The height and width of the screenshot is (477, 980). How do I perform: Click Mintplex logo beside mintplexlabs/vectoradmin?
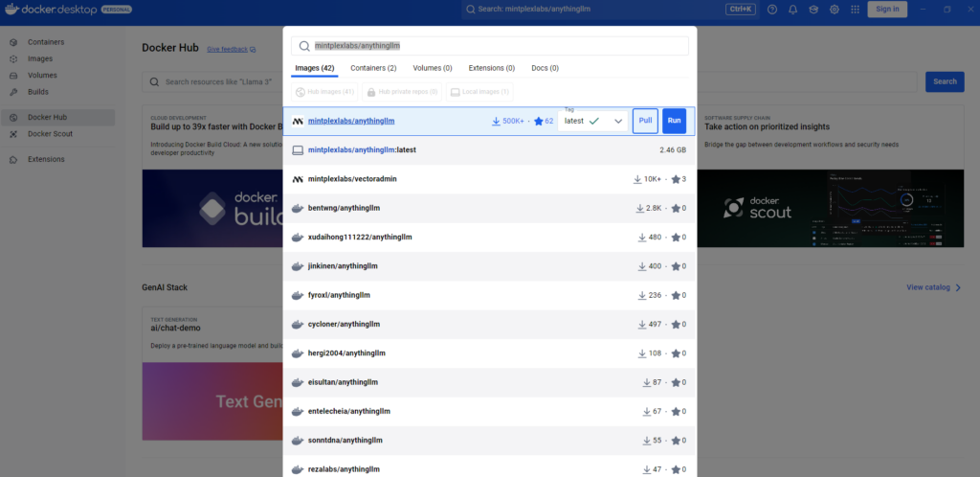(298, 179)
